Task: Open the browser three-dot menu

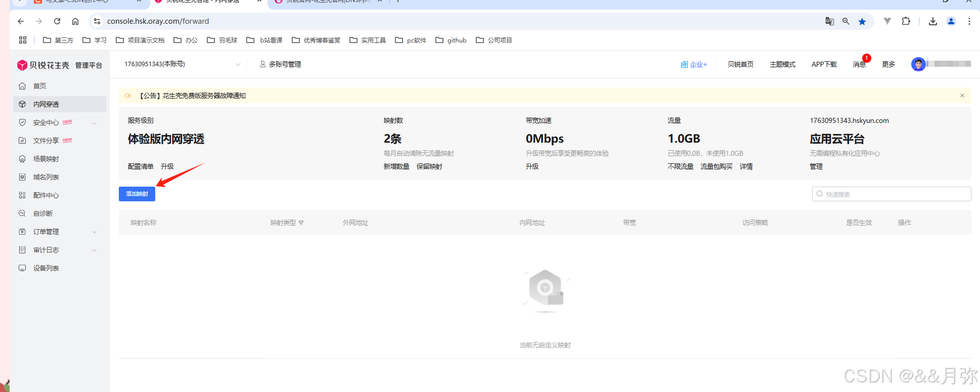Action: point(969,21)
